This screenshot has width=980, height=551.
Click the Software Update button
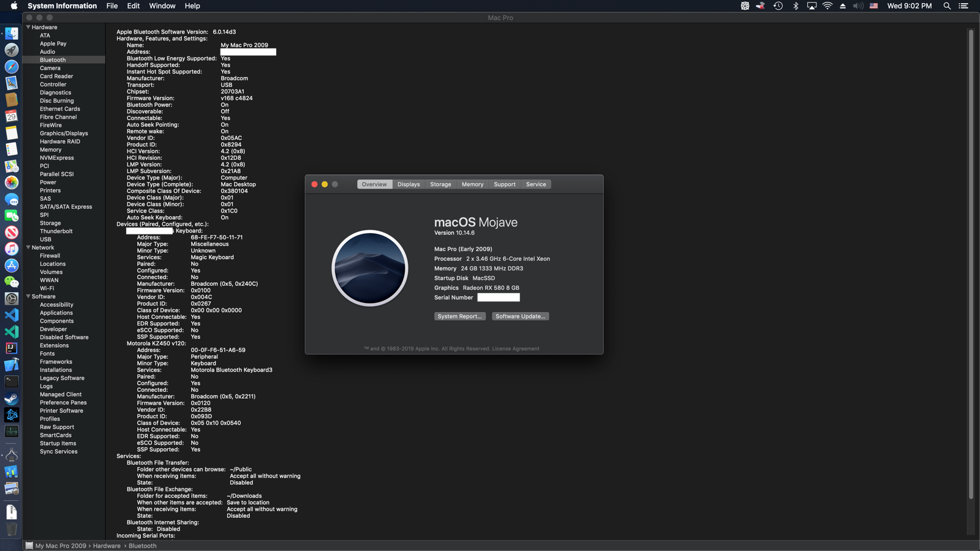coord(520,317)
